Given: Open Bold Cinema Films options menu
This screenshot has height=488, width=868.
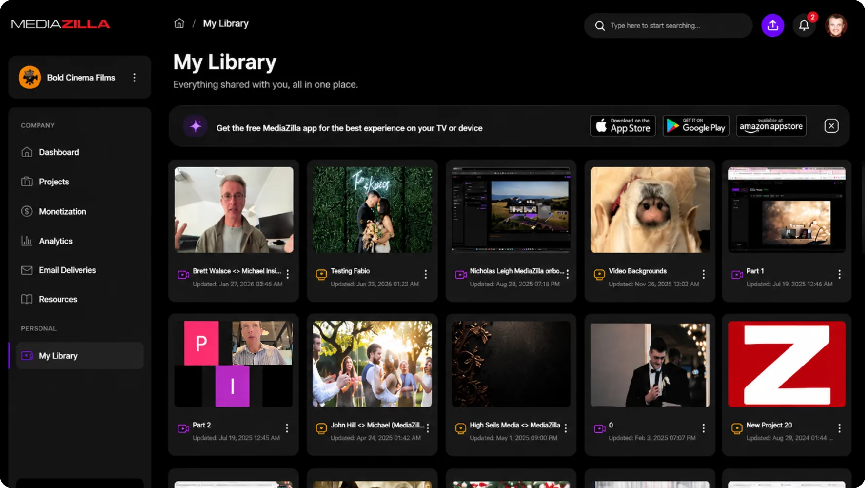Looking at the screenshot, I should tap(135, 78).
